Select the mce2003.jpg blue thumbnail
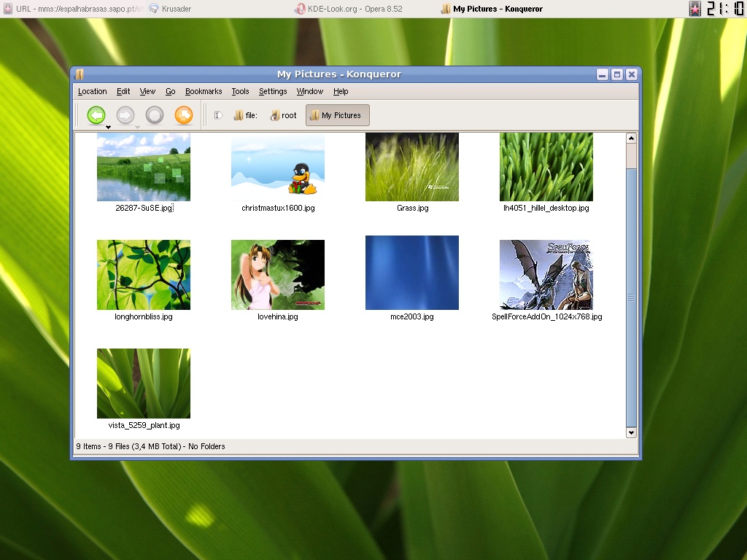 (x=412, y=273)
